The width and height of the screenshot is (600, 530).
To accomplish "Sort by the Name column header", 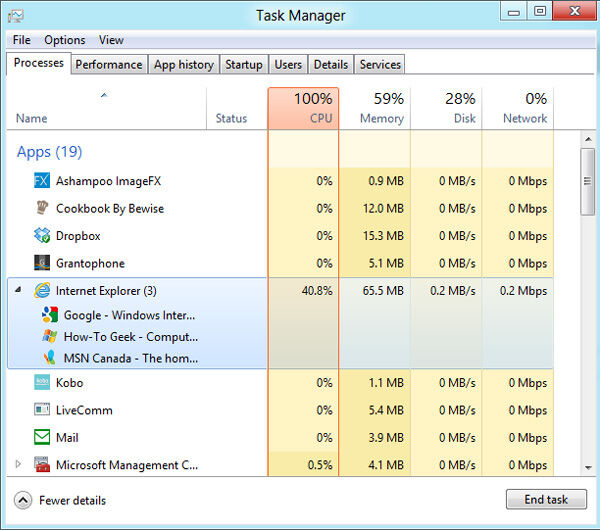I will click(x=106, y=109).
